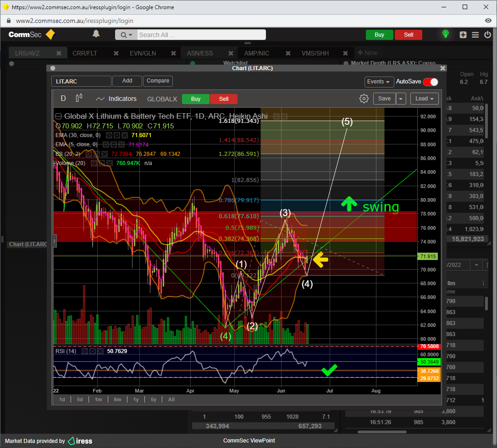Open the search type dropdown
497x448 pixels.
tap(126, 34)
